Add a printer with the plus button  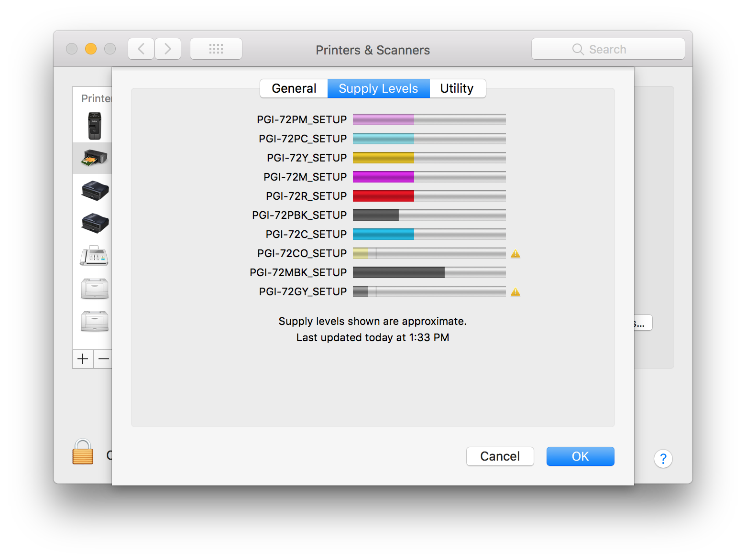[82, 359]
